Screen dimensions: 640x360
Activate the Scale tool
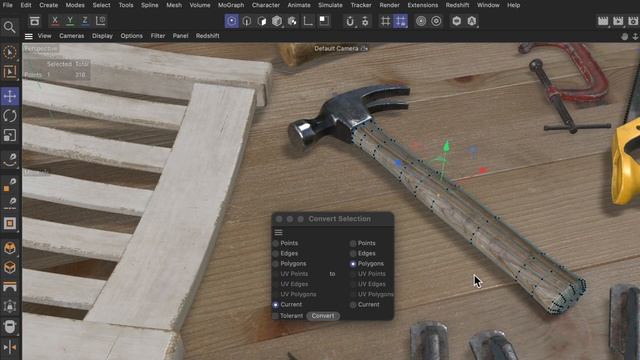[9, 136]
